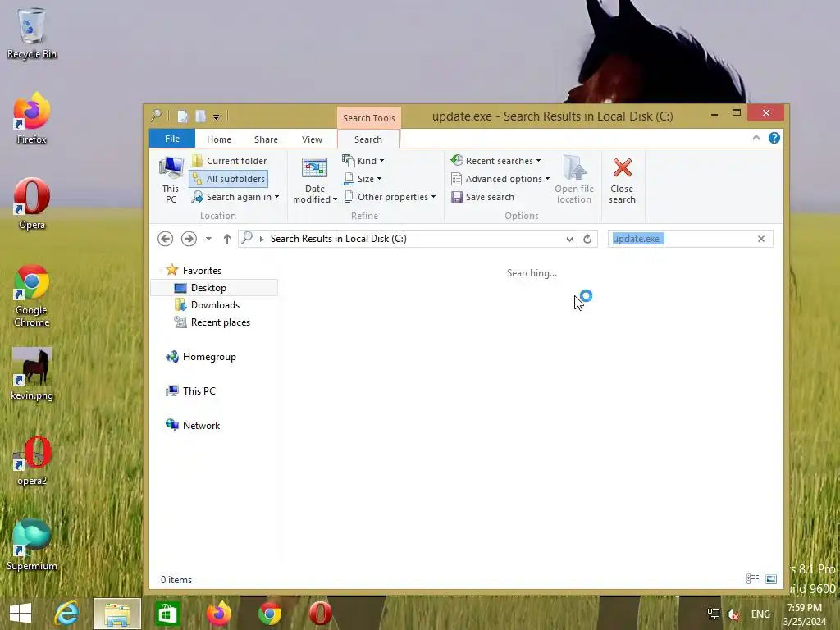Open the Date modified filter dropdown
Image resolution: width=840 pixels, height=630 pixels.
coord(314,180)
